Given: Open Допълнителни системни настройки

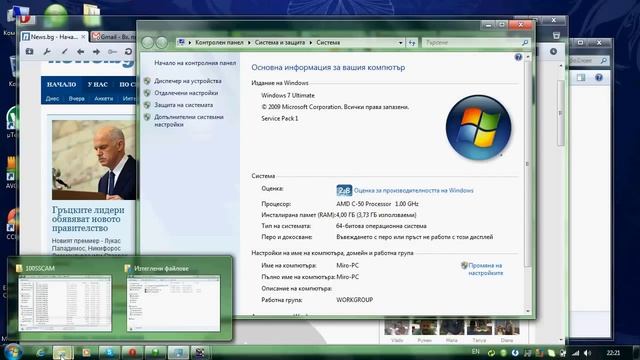Looking at the screenshot, I should pyautogui.click(x=189, y=120).
